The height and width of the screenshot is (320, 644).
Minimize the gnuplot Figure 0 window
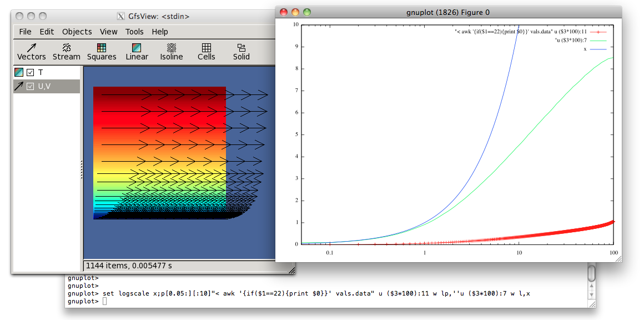[x=295, y=12]
